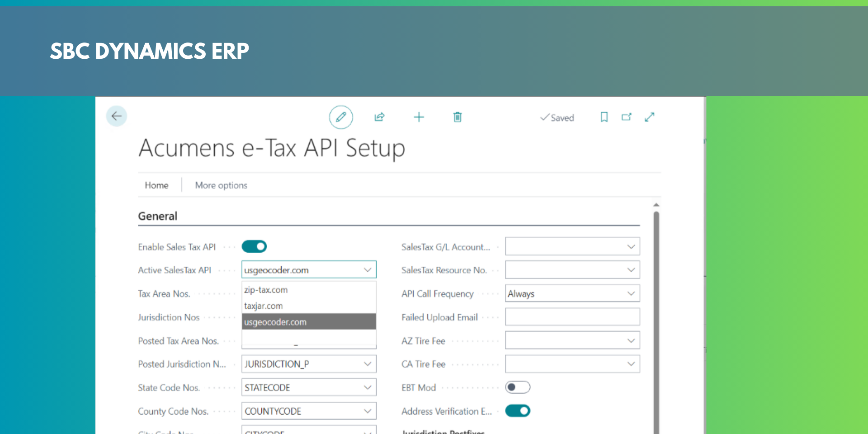Viewport: 868px width, 434px height.
Task: Select taxjar.com from the list
Action: 264,306
